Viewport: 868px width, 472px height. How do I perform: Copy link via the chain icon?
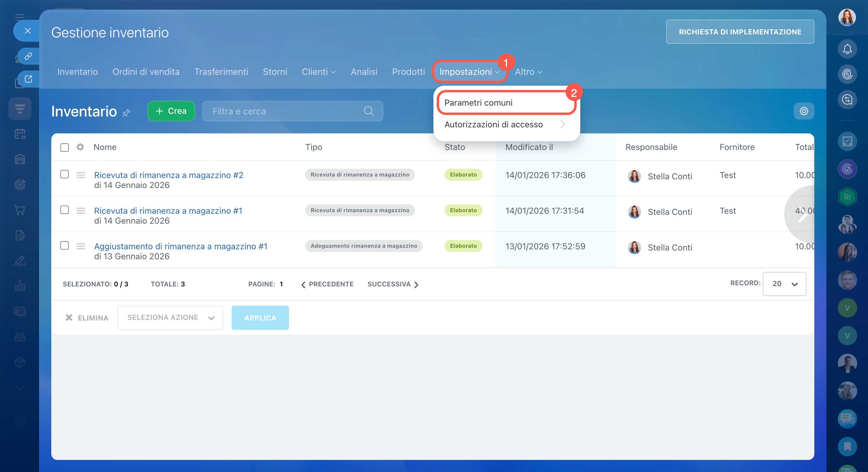pyautogui.click(x=28, y=56)
